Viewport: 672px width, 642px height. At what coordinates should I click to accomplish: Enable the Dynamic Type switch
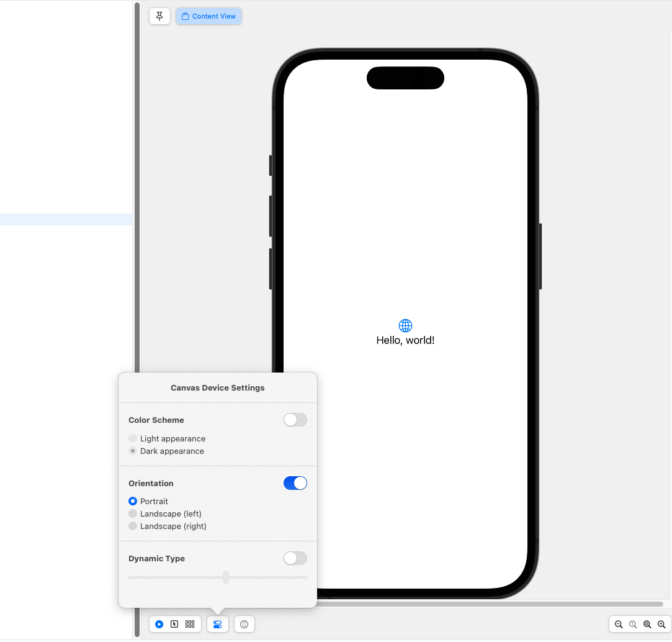pyautogui.click(x=295, y=558)
